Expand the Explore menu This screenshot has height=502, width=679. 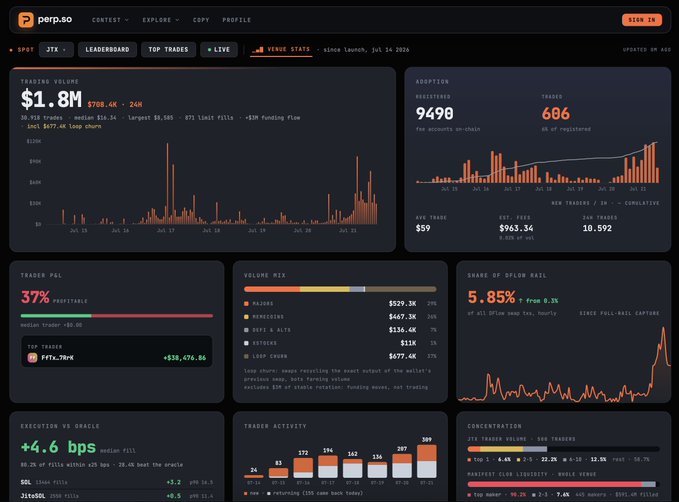[161, 20]
